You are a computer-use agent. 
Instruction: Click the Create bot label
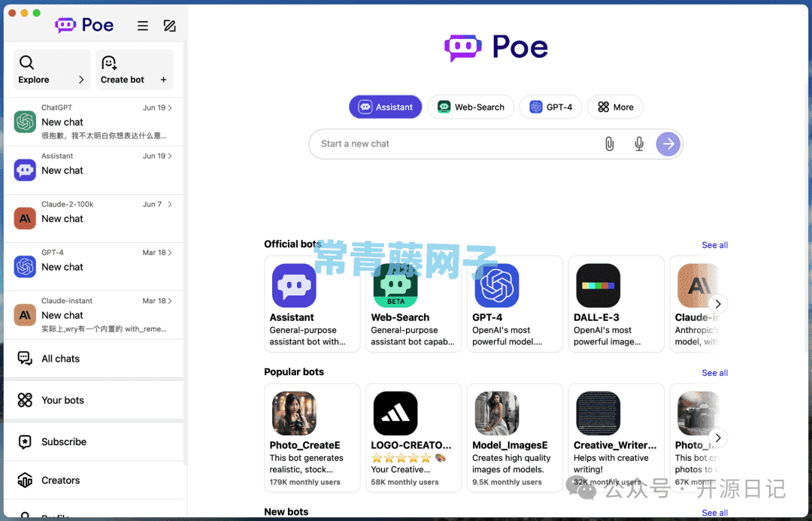pyautogui.click(x=123, y=80)
